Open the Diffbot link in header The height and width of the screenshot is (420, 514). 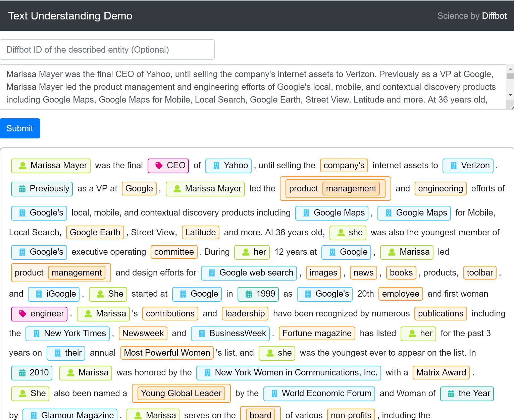(x=494, y=16)
